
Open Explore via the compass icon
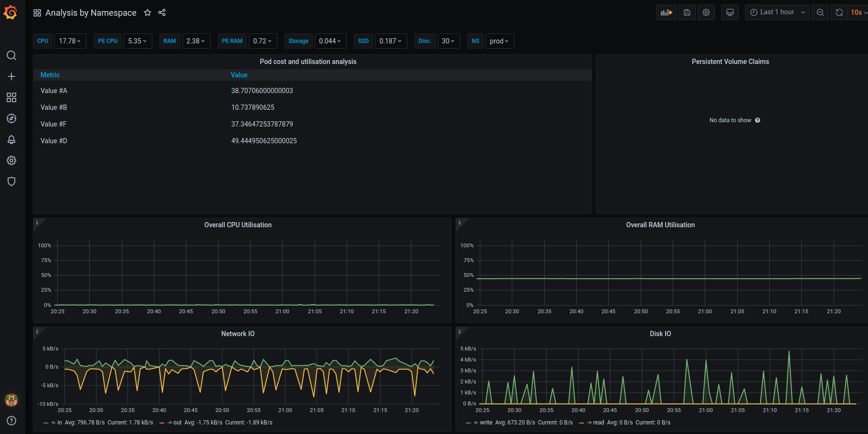tap(11, 118)
